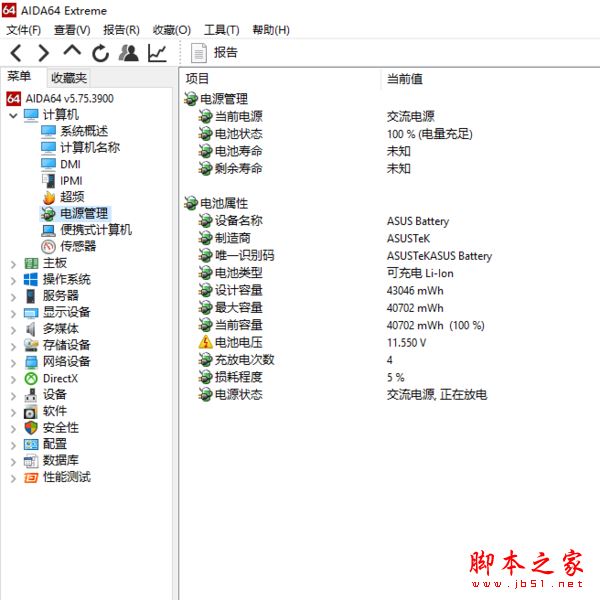Click the users silhouette toolbar icon
600x600 pixels.
pyautogui.click(x=129, y=53)
